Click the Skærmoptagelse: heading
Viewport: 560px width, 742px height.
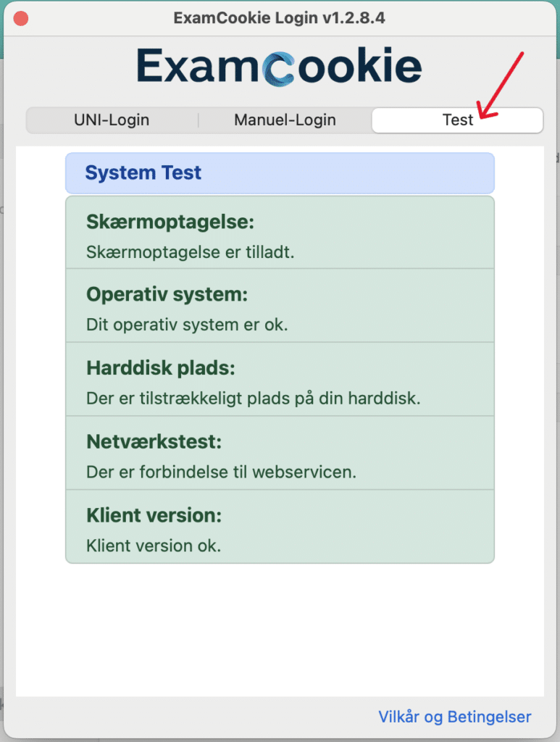point(170,222)
